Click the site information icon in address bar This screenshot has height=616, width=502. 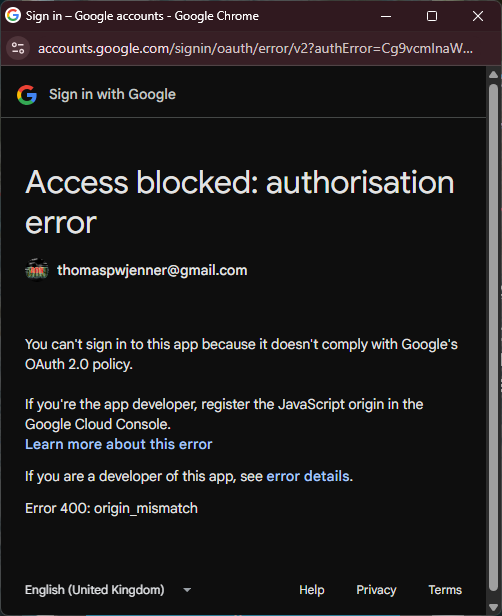tap(18, 48)
